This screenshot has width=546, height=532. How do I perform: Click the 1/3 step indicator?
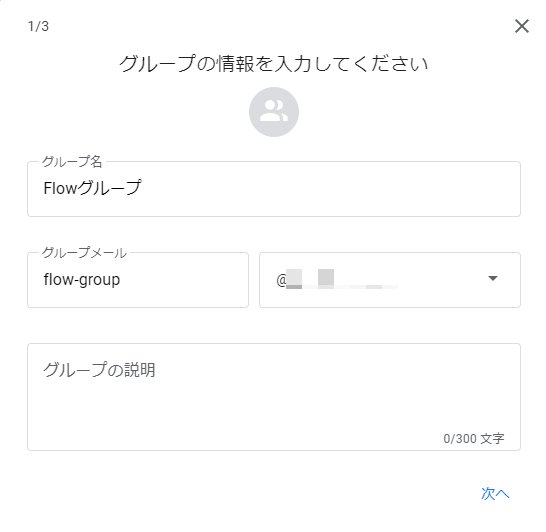[38, 26]
